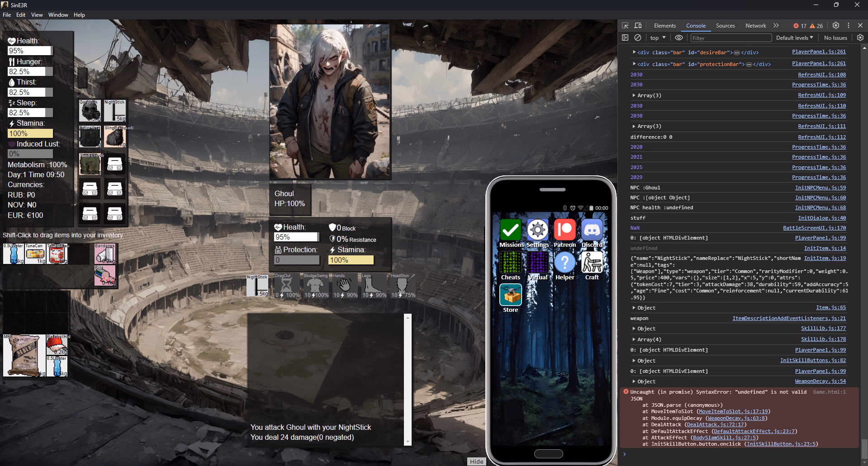This screenshot has height=466, width=868.
Task: Open console settings gear beside No Issues
Action: pos(860,38)
